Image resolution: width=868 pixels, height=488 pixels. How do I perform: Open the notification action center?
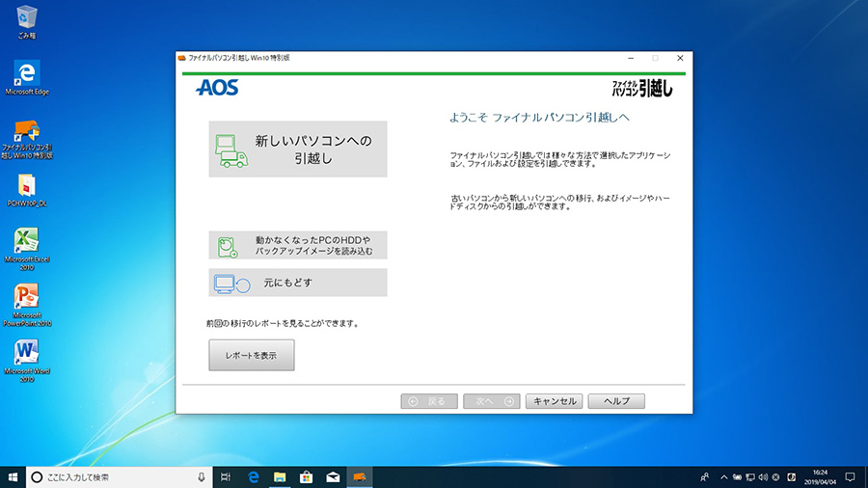coord(850,476)
